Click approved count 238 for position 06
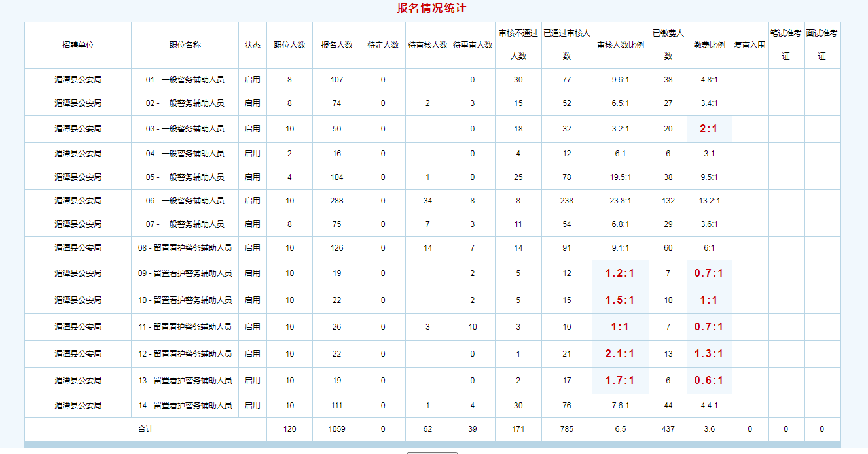Screen dimensions: 868x454 [x=566, y=201]
